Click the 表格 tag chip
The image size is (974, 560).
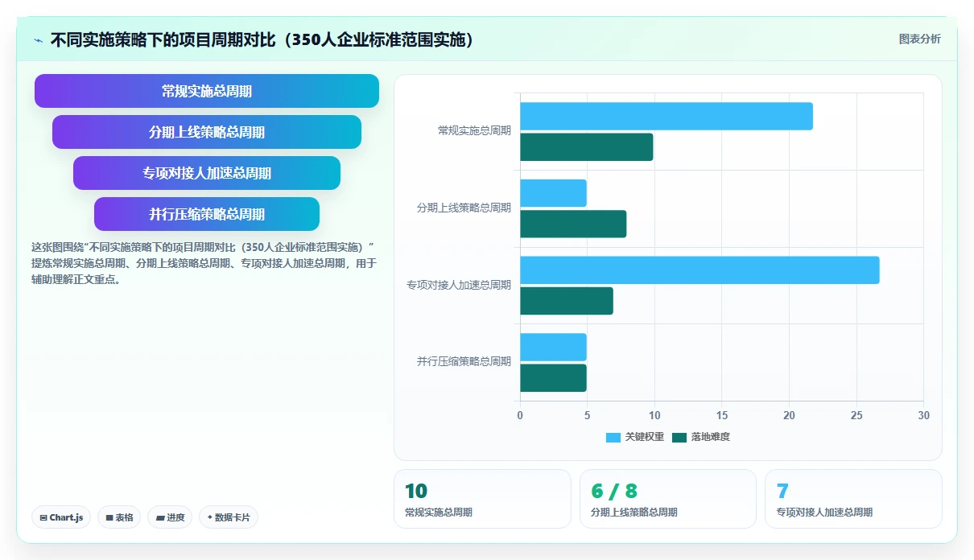pos(119,517)
